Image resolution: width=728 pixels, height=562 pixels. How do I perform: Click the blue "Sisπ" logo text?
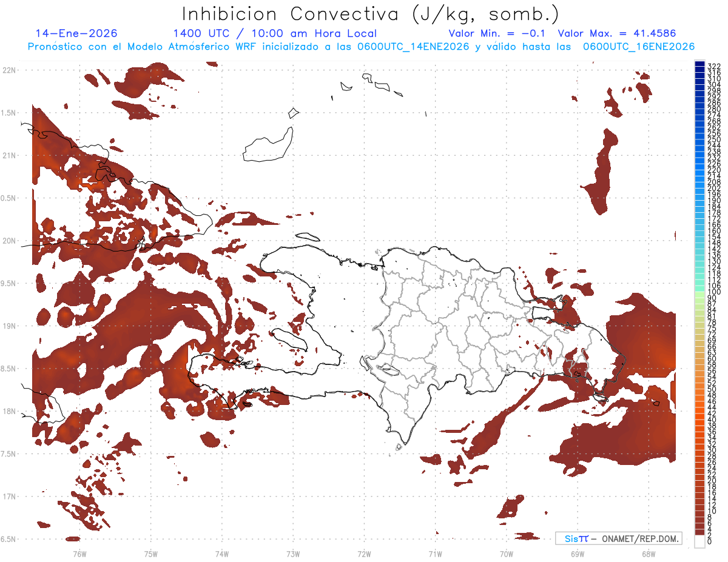coord(576,538)
